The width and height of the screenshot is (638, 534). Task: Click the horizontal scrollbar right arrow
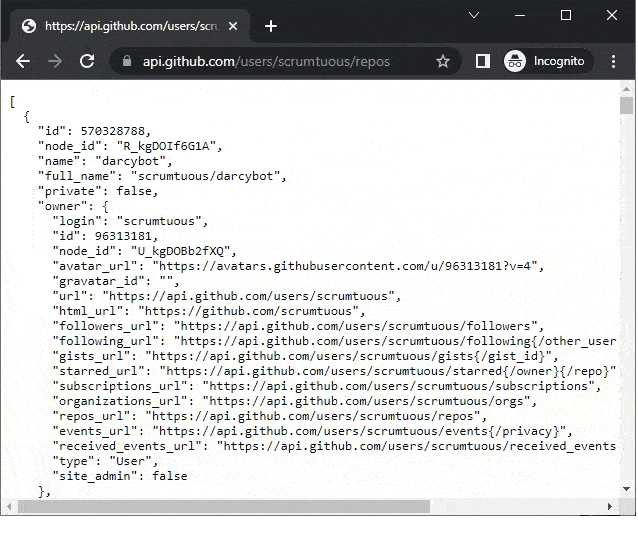coord(610,507)
